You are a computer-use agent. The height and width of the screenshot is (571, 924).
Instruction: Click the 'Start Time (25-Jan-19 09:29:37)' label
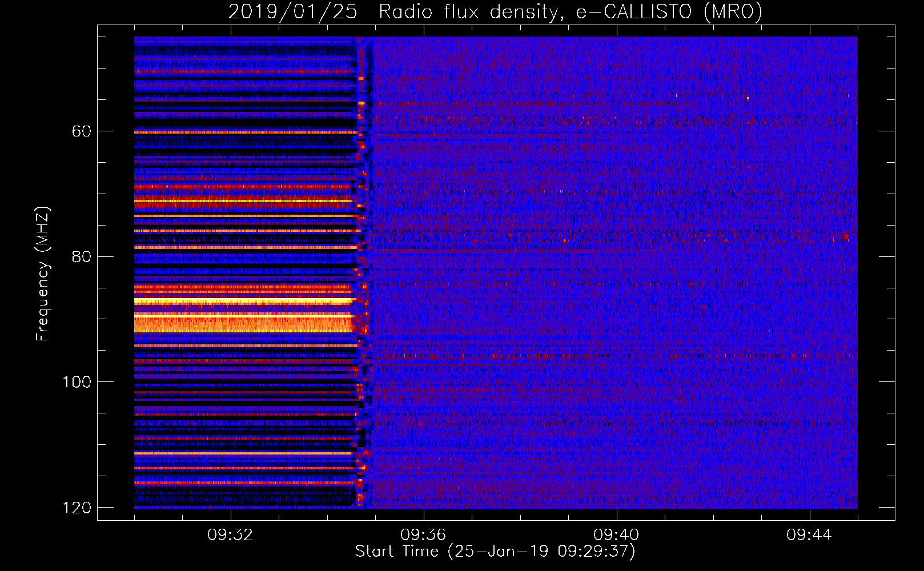495,552
